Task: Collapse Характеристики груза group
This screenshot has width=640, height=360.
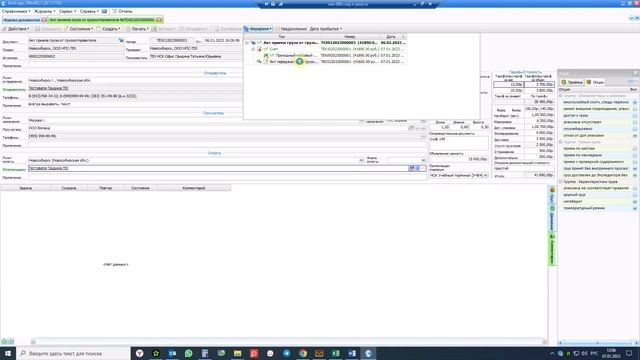Action: pyautogui.click(x=561, y=182)
